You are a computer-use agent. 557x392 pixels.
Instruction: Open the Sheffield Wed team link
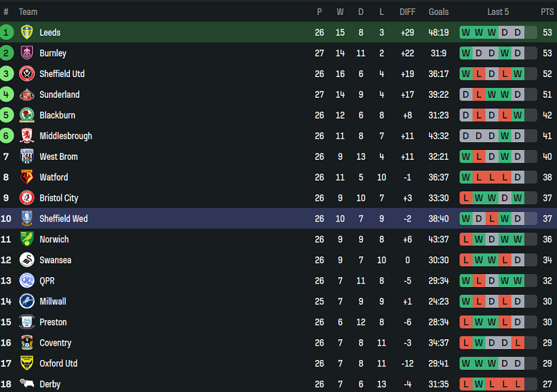(x=64, y=218)
